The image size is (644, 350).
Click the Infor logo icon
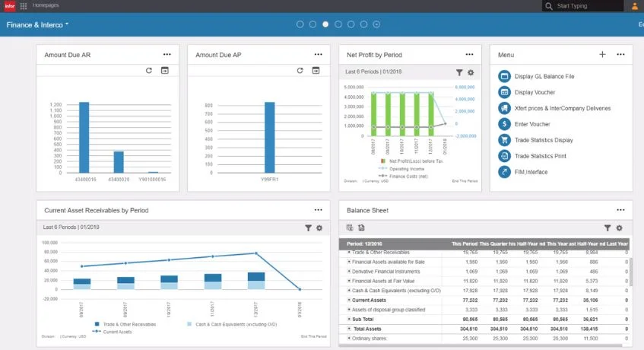9,6
